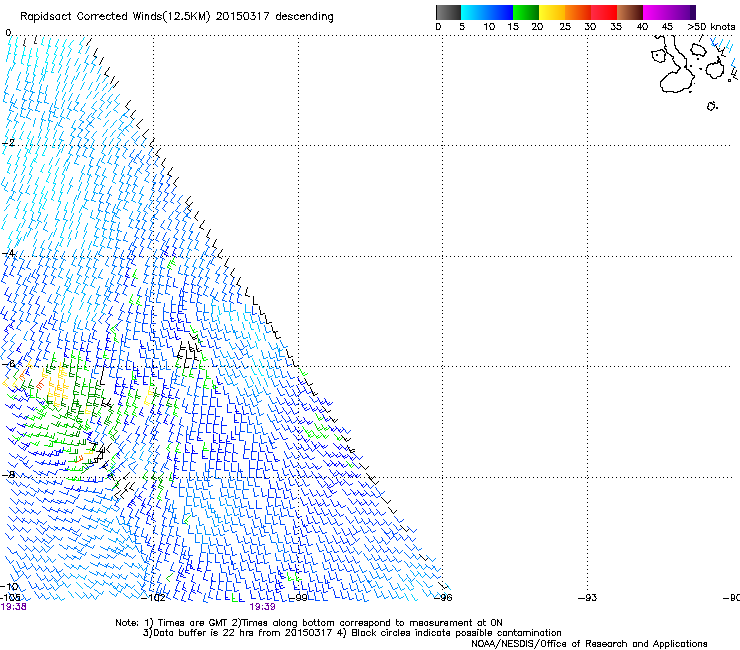Screen dimensions: 740x650
Task: Click the "5" legend label under the color bar
Action: 462,27
